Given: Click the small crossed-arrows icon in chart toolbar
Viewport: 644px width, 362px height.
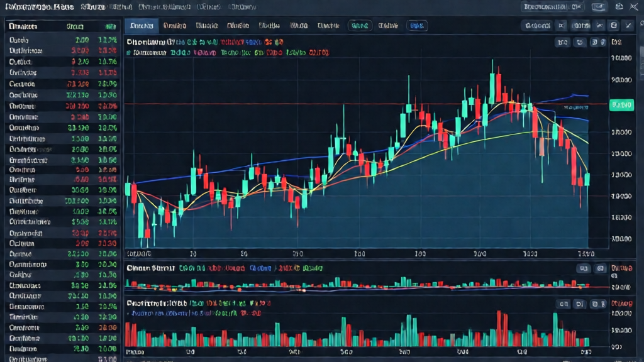Looking at the screenshot, I should [x=561, y=25].
